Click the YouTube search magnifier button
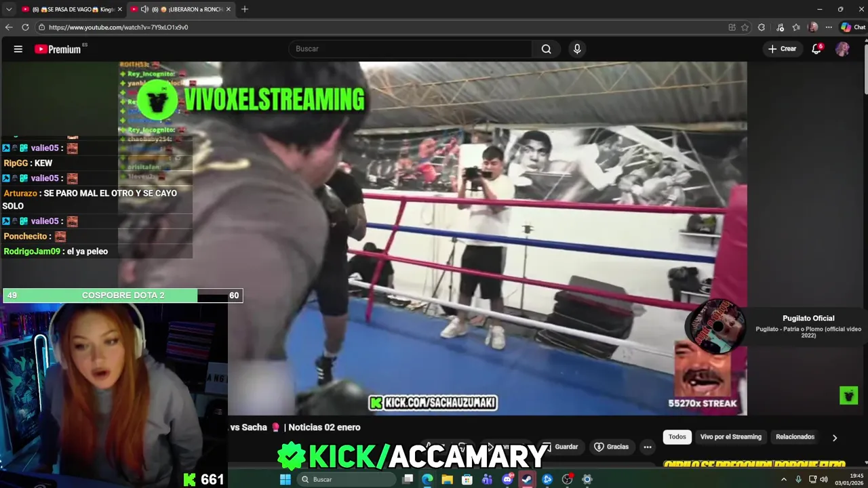This screenshot has width=868, height=488. coord(546,49)
